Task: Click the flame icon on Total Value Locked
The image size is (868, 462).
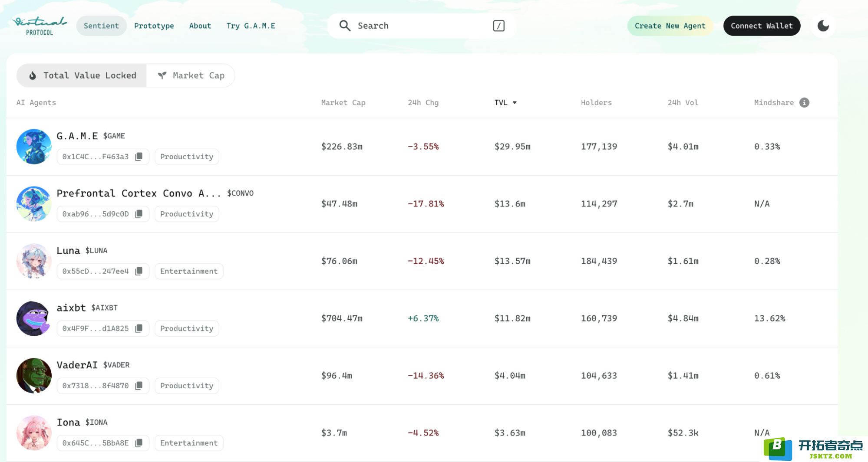Action: (x=33, y=75)
